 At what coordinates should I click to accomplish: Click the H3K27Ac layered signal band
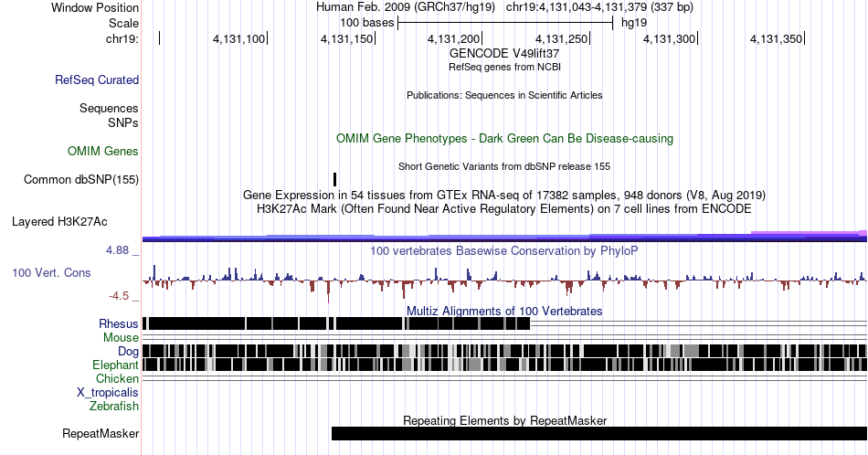click(504, 237)
